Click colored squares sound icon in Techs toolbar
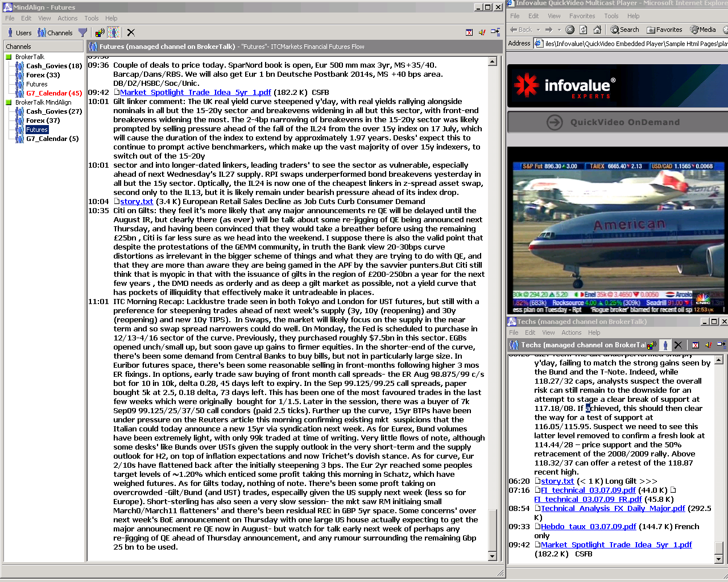This screenshot has height=582, width=728. [x=652, y=345]
